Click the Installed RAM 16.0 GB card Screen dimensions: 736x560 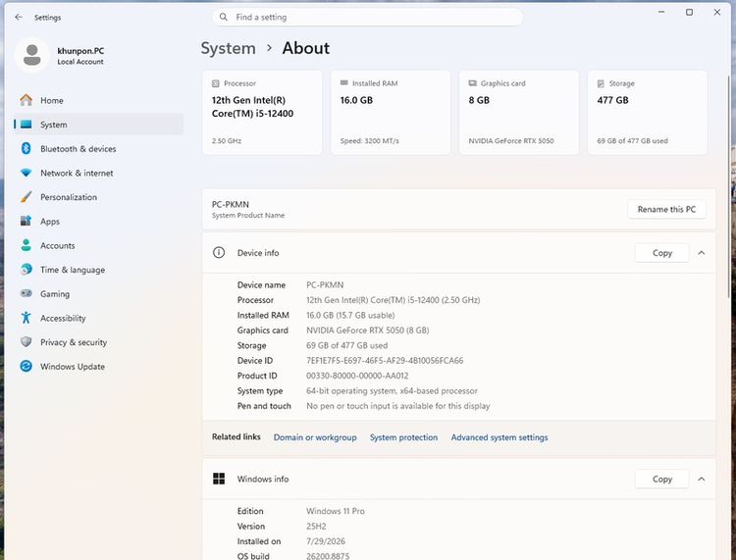[x=391, y=113]
